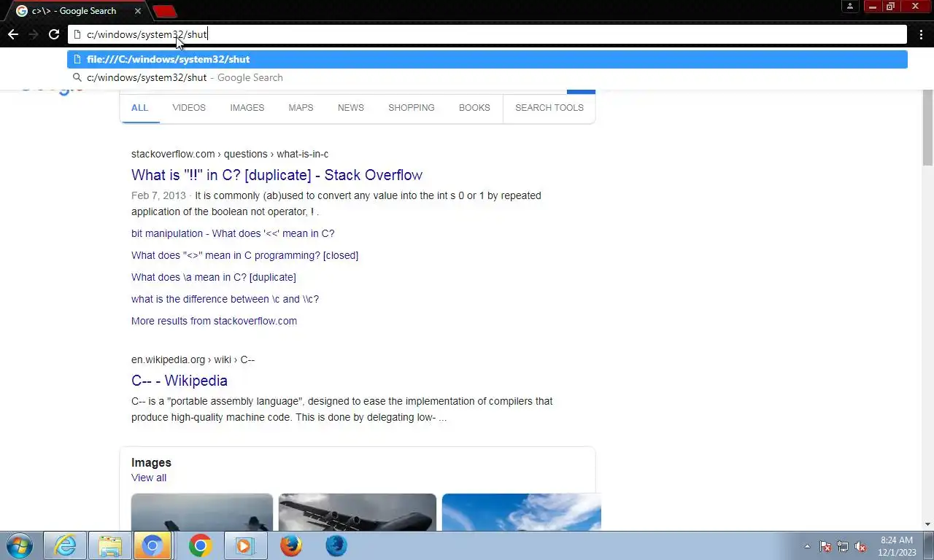The width and height of the screenshot is (934, 560).
Task: Open the airplane image thumbnail in the middle
Action: 358,512
